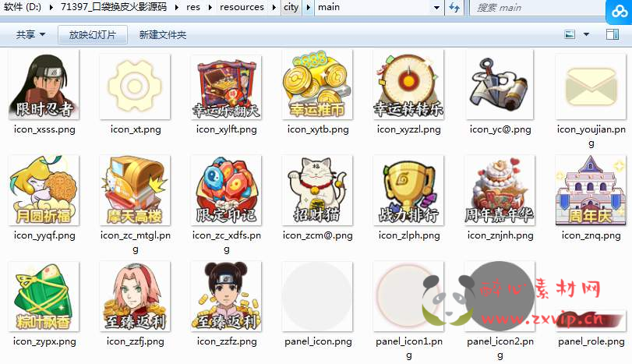Select the icon_xt.png gear icon file
The image size is (632, 364).
(x=136, y=85)
